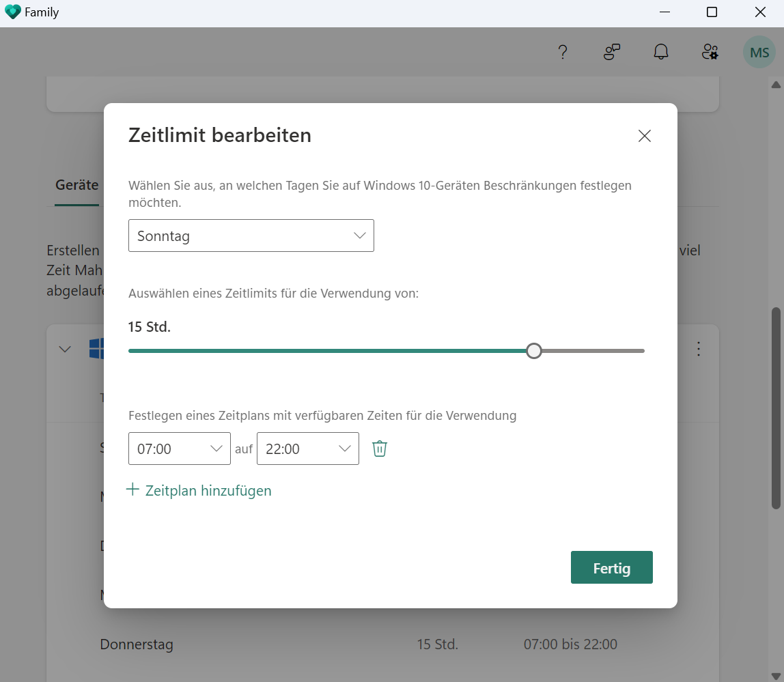784x682 pixels.
Task: Open the Help question mark icon
Action: [x=563, y=52]
